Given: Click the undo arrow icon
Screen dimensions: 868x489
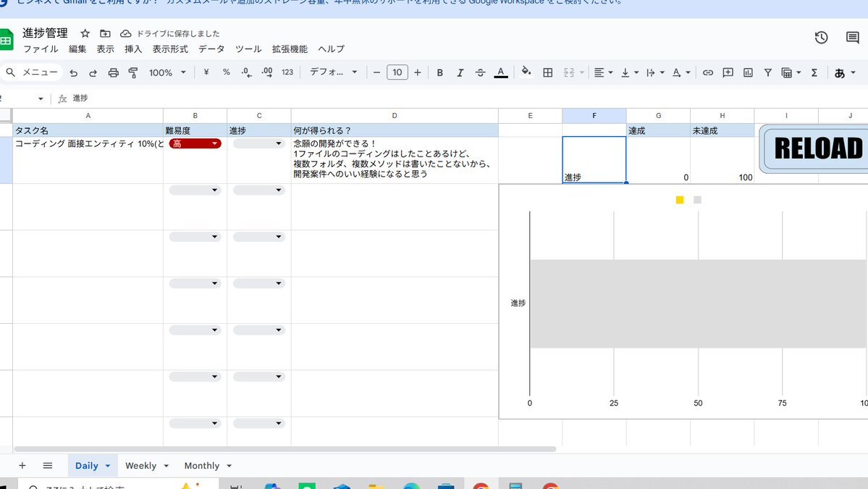Looking at the screenshot, I should click(x=73, y=72).
